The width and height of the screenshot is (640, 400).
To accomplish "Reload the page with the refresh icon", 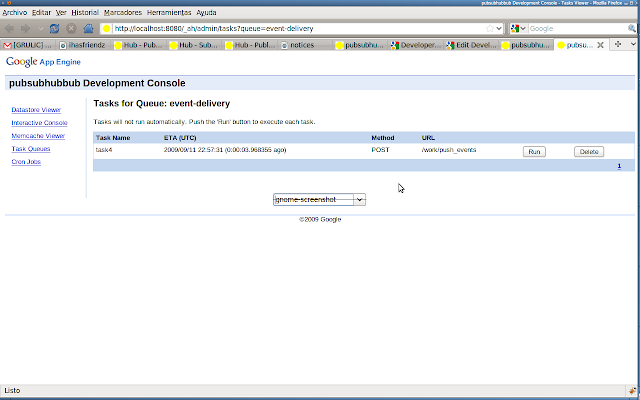I will [54, 29].
